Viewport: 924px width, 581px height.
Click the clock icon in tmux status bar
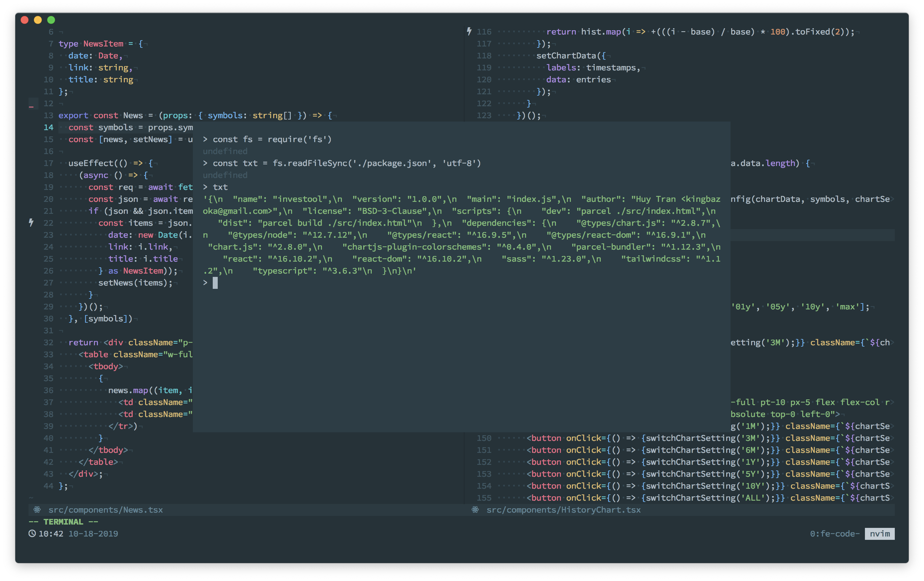tap(32, 534)
